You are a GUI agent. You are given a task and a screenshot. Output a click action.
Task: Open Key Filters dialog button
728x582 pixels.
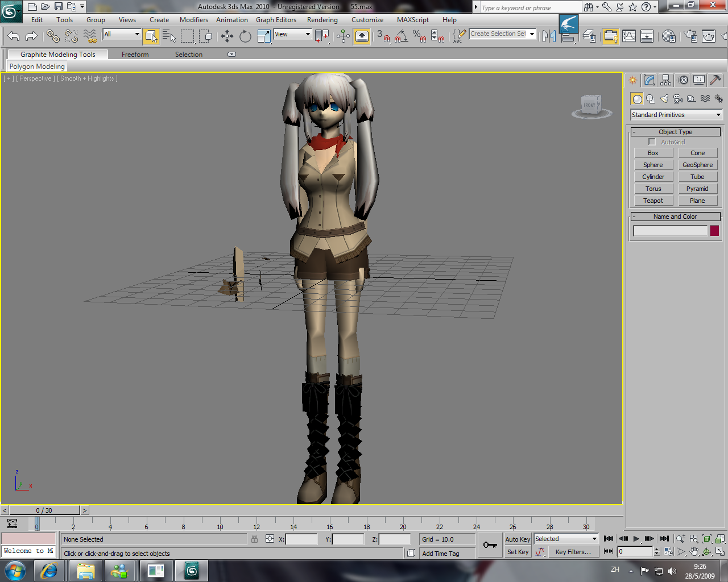click(573, 552)
